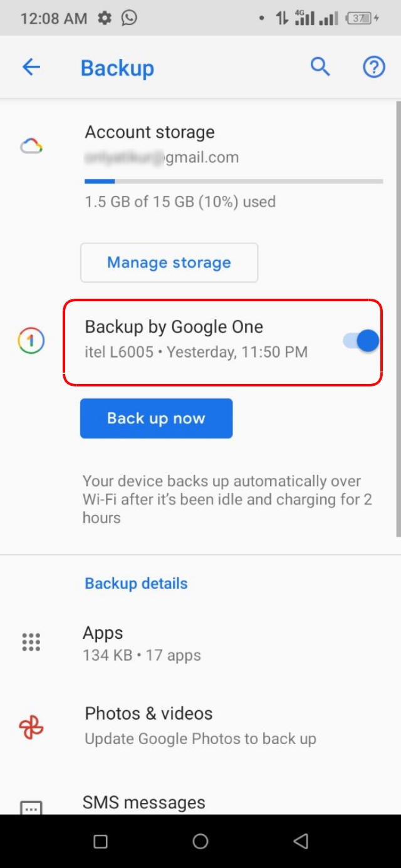Image resolution: width=401 pixels, height=868 pixels.
Task: Tap the Backup details link
Action: point(135,583)
